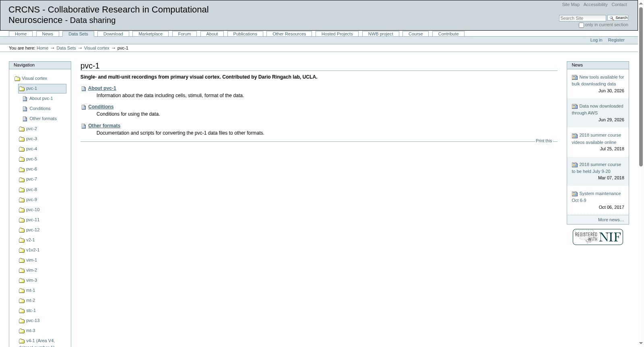
Task: Click document icon beside About pvc-1 heading
Action: pos(84,89)
